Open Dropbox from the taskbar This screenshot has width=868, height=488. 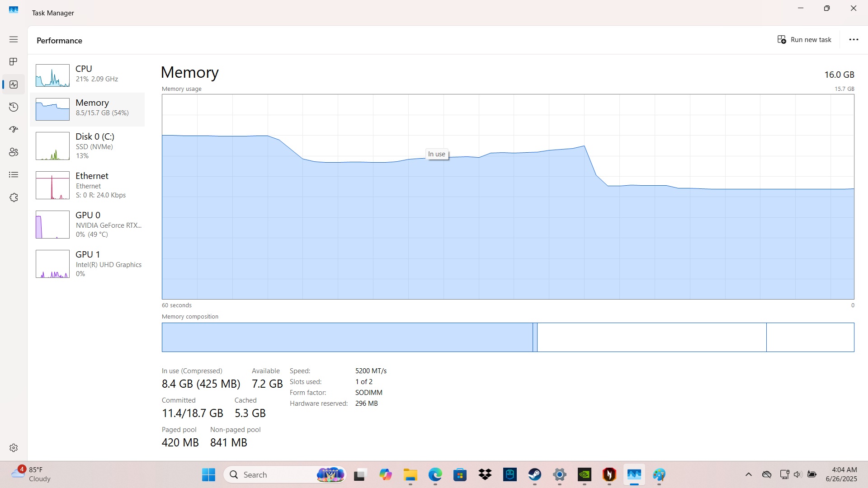[485, 475]
